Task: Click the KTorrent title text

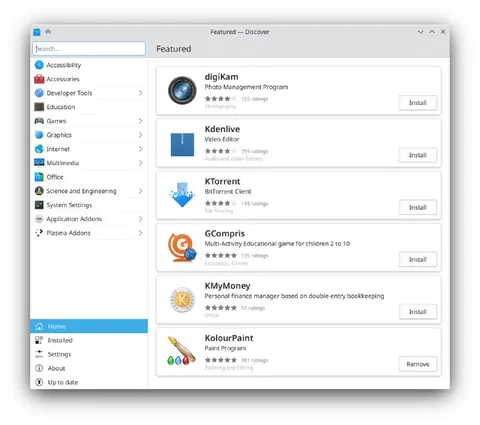Action: coord(222,181)
